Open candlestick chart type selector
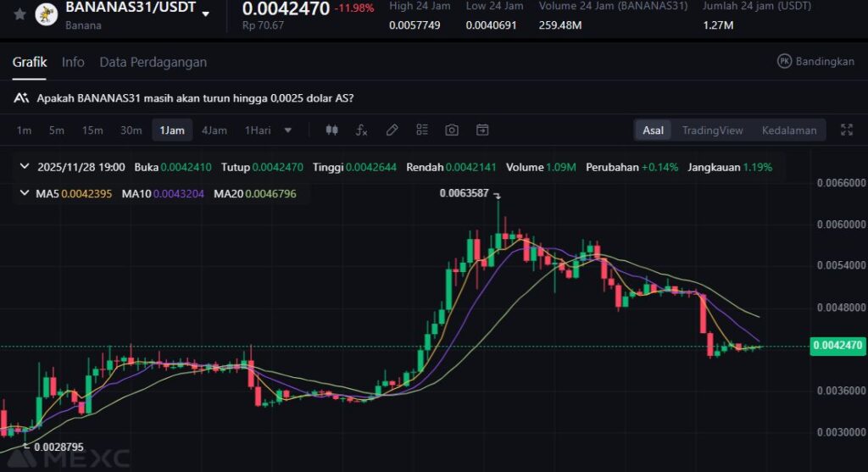The image size is (868, 472). pos(332,130)
